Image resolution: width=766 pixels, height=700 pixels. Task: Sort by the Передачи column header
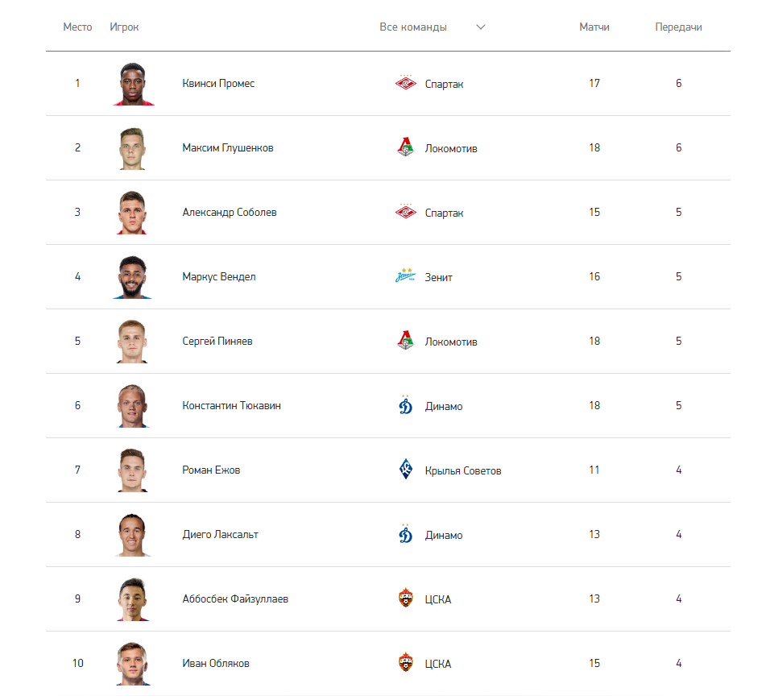678,27
